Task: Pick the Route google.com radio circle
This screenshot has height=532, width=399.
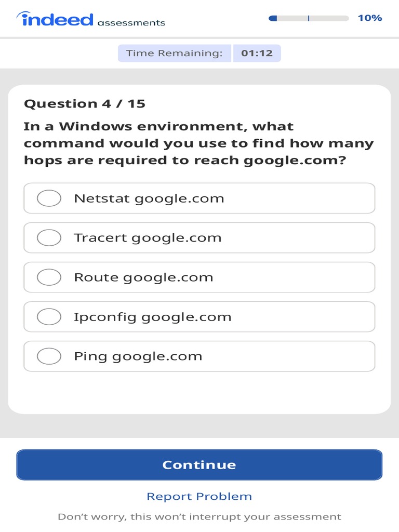Action: pyautogui.click(x=49, y=277)
